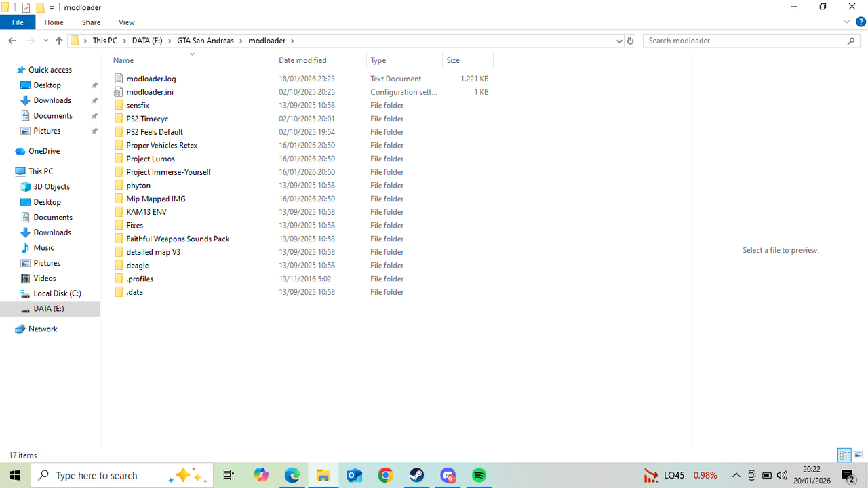Screen dimensions: 868x488
Task: Open Outlook from the taskbar
Action: click(x=355, y=475)
